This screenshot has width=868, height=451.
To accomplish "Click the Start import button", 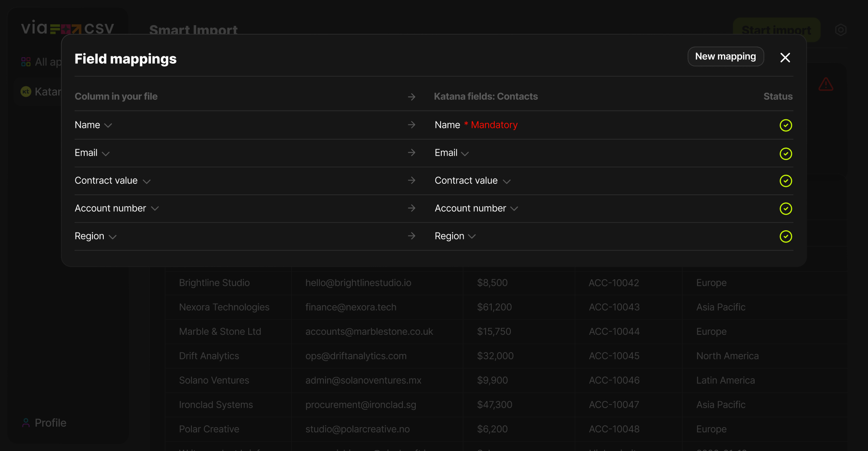I will coord(776,30).
